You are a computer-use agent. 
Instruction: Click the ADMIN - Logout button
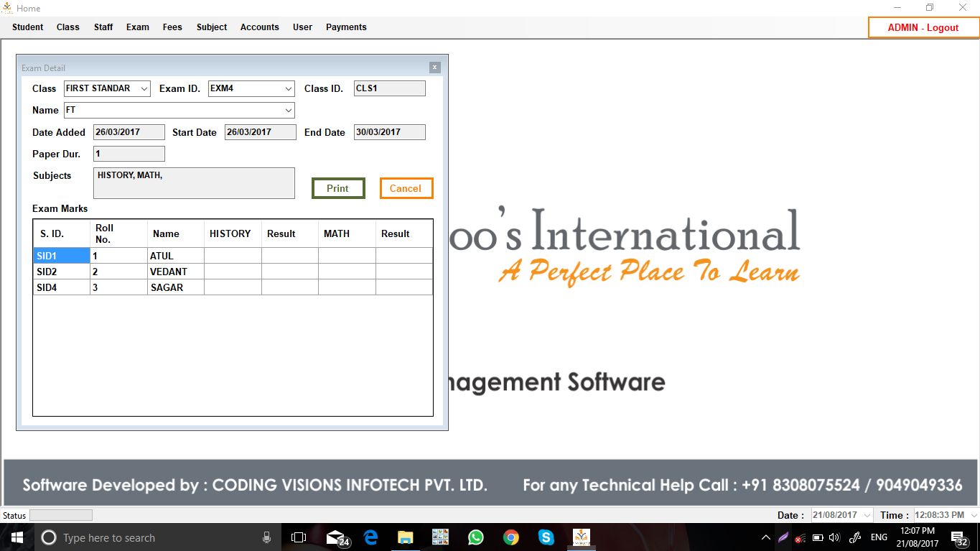(923, 27)
